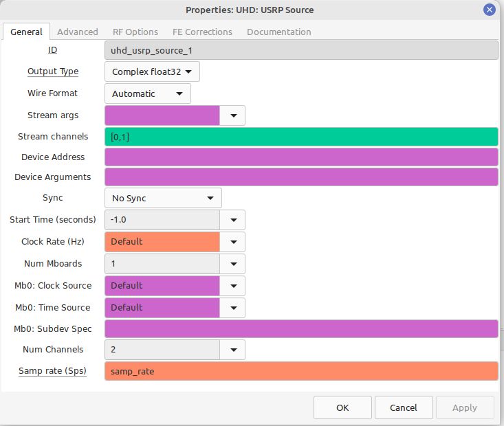Click the Mb0: Subdev Spec label
The image size is (504, 426).
(53, 329)
